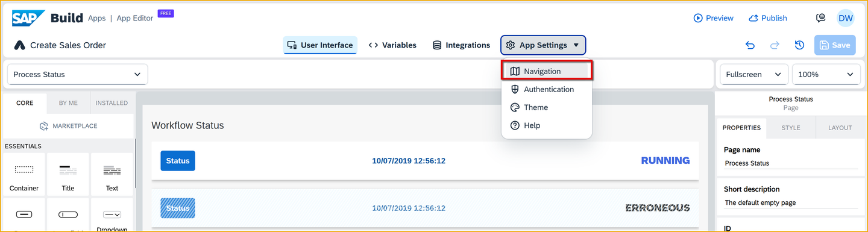Screen dimensions: 868x232
Task: Select the Container component
Action: [24, 175]
